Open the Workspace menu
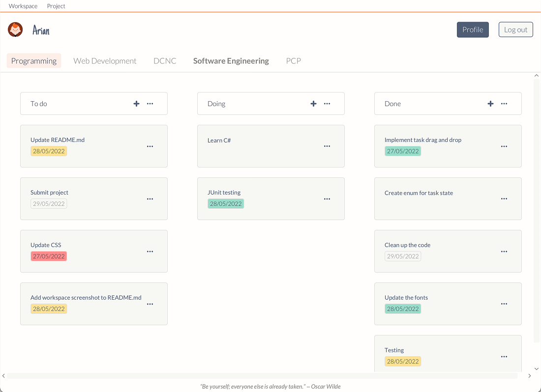541x392 pixels. point(23,6)
